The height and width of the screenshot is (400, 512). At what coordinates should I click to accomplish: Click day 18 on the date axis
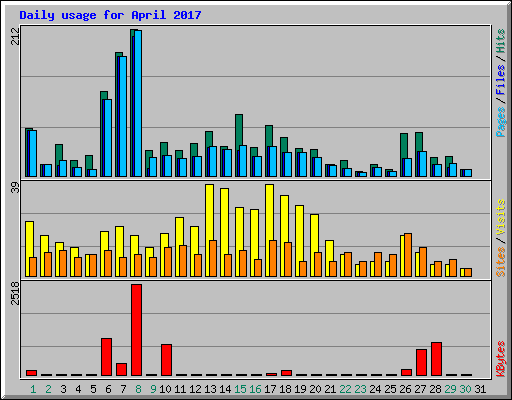coord(285,389)
